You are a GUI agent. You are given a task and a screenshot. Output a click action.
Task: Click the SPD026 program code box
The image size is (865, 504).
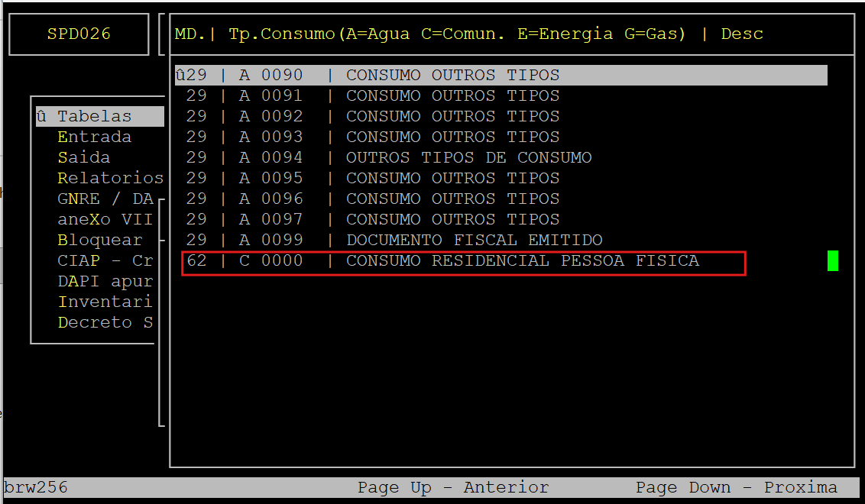pos(79,34)
